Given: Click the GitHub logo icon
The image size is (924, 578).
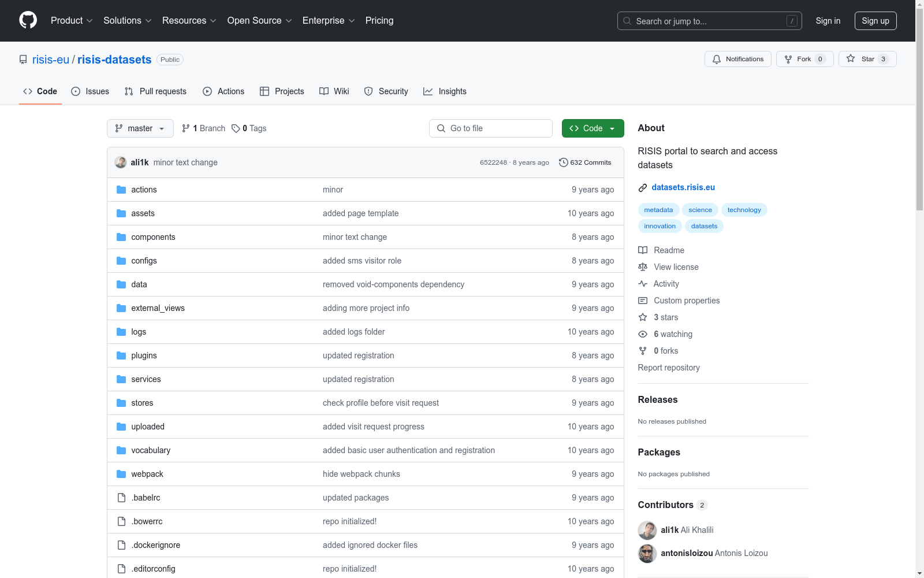Looking at the screenshot, I should (x=28, y=20).
